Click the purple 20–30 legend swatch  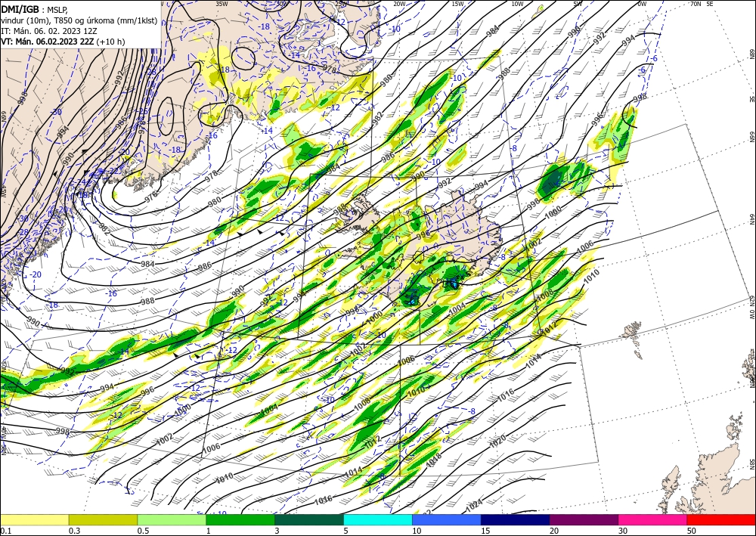pyautogui.click(x=584, y=519)
